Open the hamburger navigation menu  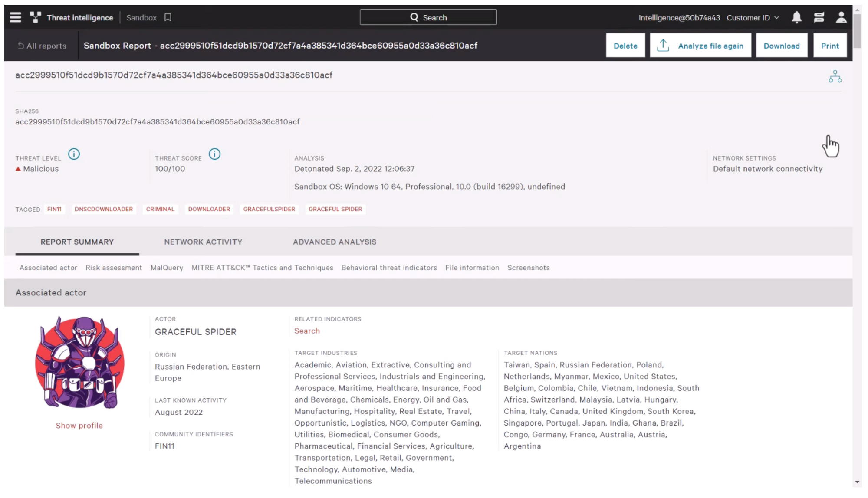coord(16,17)
